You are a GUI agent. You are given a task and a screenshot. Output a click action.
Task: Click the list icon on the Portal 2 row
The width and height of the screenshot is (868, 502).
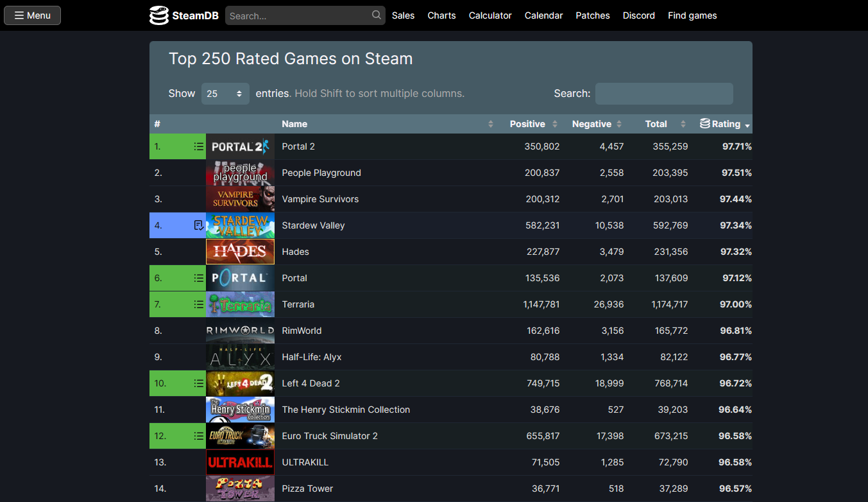(x=199, y=146)
